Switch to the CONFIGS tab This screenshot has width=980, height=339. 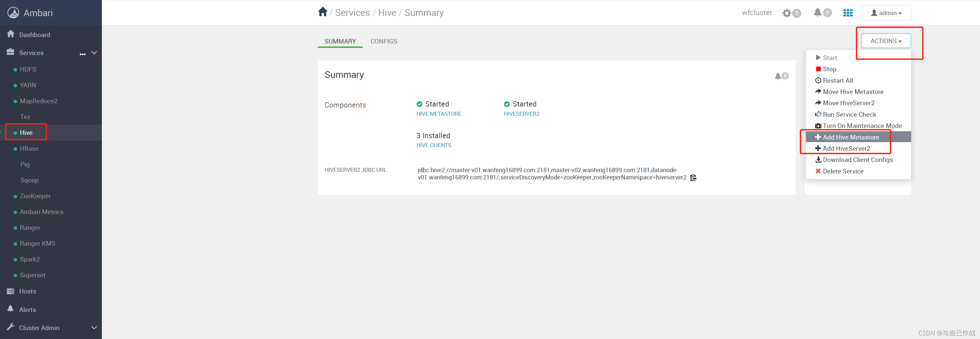click(383, 41)
